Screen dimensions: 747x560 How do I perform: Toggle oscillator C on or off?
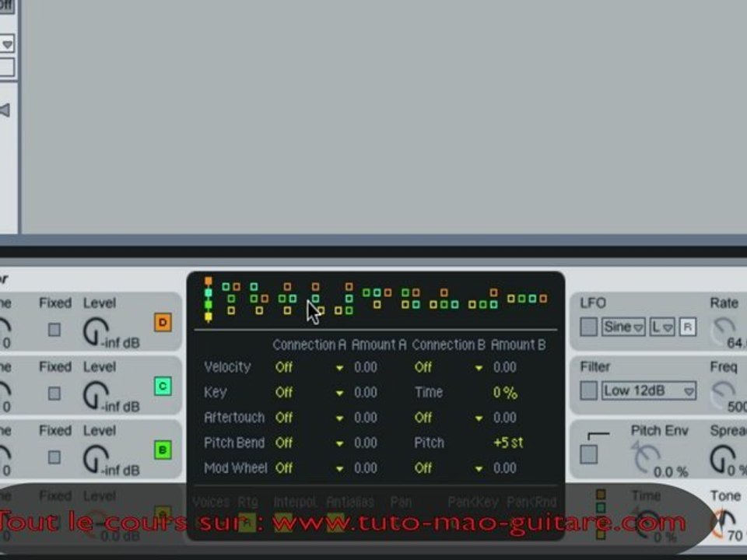163,387
